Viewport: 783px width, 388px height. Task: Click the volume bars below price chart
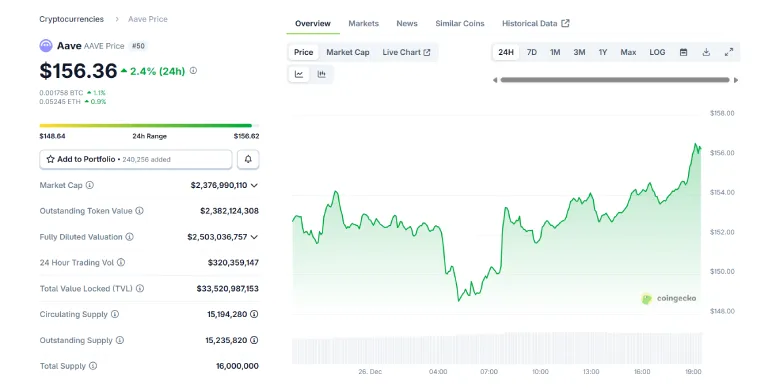(497, 348)
